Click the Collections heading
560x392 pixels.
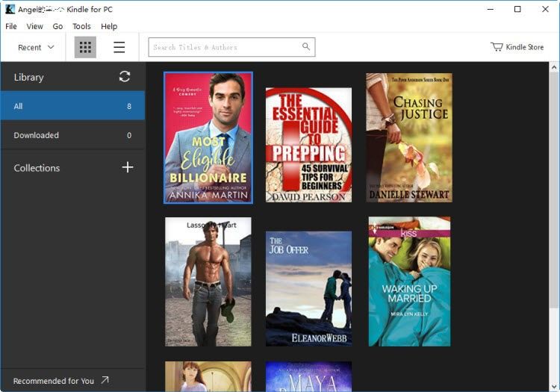click(37, 168)
